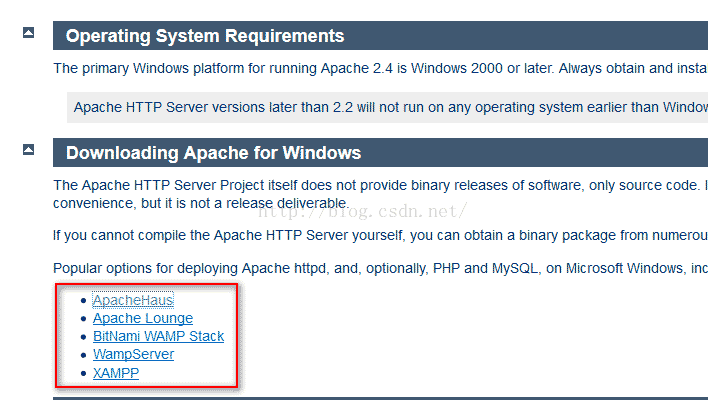Click the note starting 'Apache HTTP Server versions later'

[x=387, y=107]
